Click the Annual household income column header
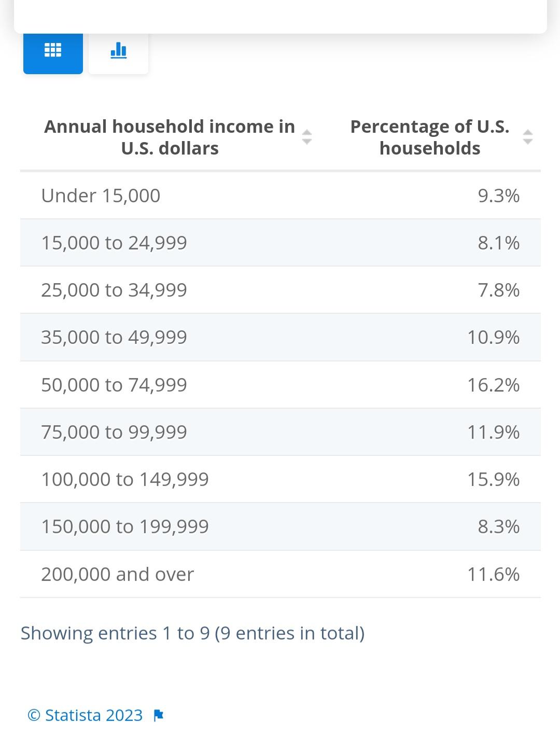 (170, 137)
